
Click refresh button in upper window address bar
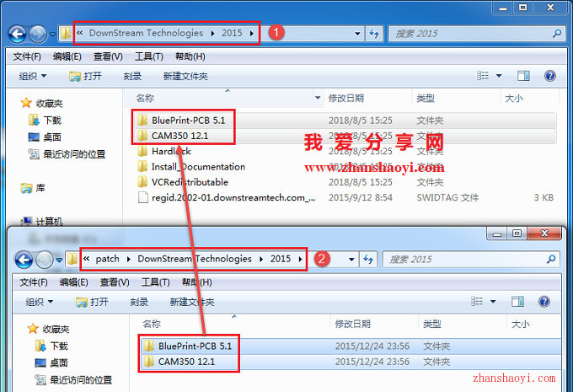coord(374,34)
